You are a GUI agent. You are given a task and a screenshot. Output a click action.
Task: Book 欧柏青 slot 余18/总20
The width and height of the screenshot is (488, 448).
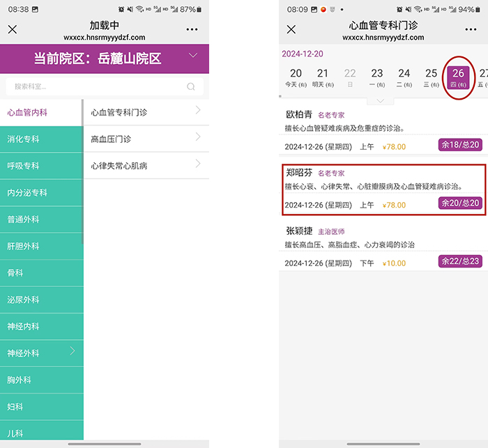pyautogui.click(x=459, y=144)
